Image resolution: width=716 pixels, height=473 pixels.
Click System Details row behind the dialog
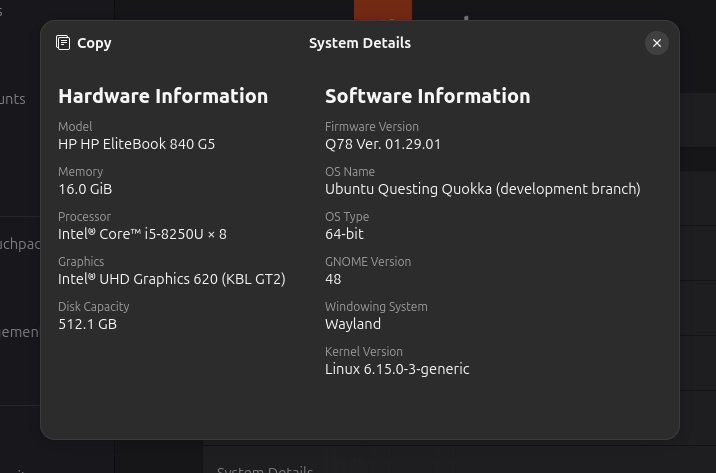pyautogui.click(x=266, y=467)
